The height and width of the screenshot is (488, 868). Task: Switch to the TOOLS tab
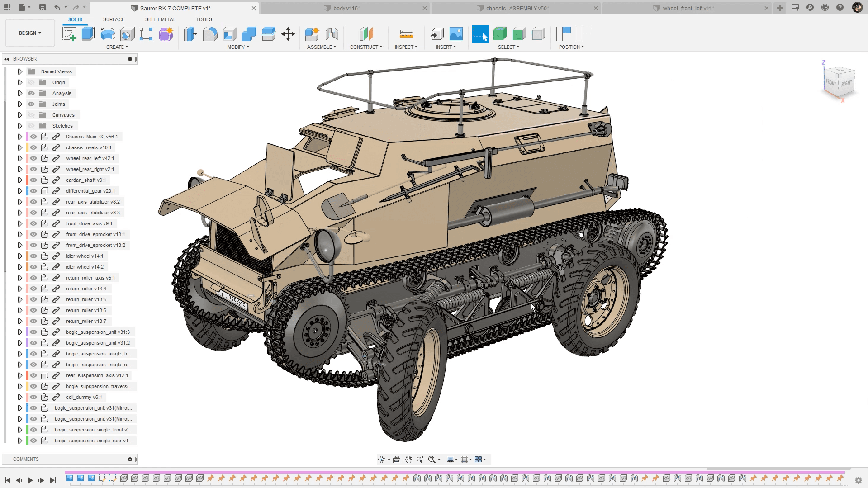(x=204, y=19)
